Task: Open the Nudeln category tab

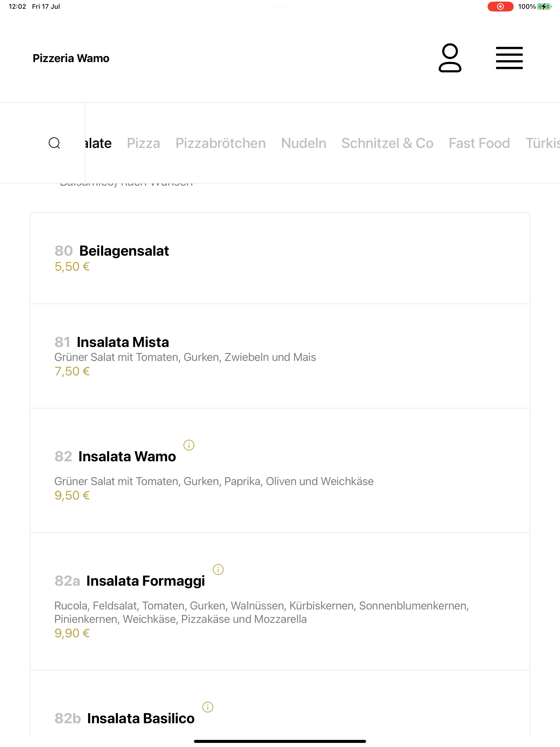Action: [304, 143]
